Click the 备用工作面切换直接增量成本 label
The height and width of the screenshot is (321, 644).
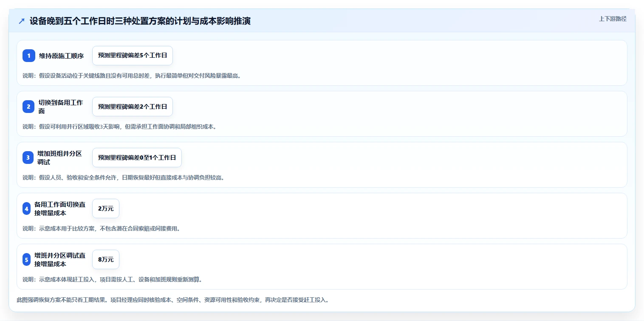[60, 208]
